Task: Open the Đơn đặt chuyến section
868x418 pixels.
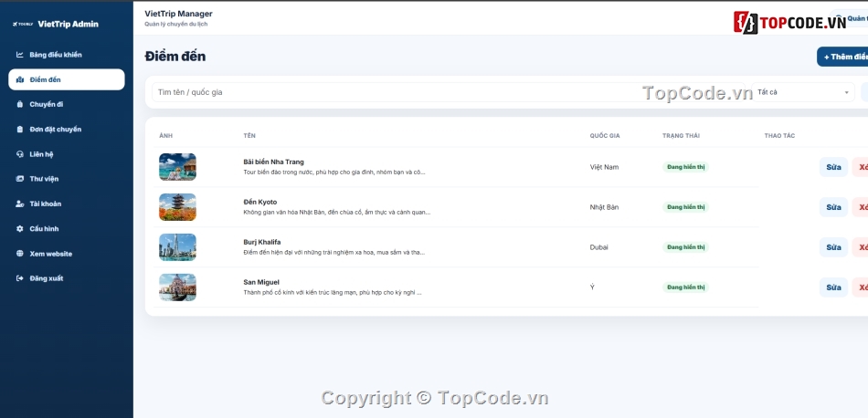Action: [67, 130]
